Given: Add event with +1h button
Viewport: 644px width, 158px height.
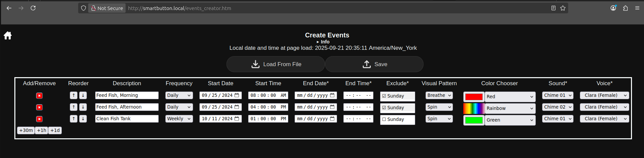Looking at the screenshot, I should pyautogui.click(x=42, y=130).
